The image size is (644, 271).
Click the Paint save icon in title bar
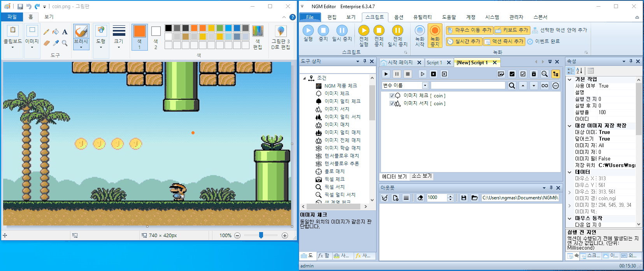tap(20, 7)
